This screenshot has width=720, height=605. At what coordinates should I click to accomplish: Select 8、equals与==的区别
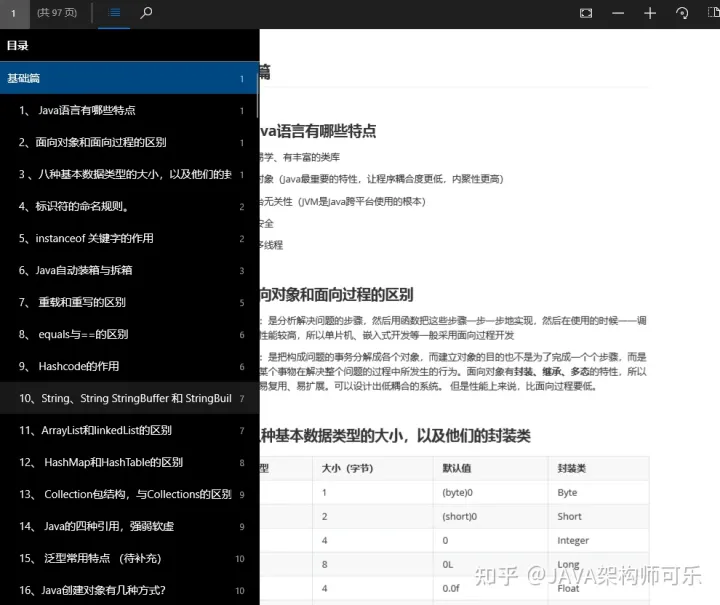click(129, 334)
